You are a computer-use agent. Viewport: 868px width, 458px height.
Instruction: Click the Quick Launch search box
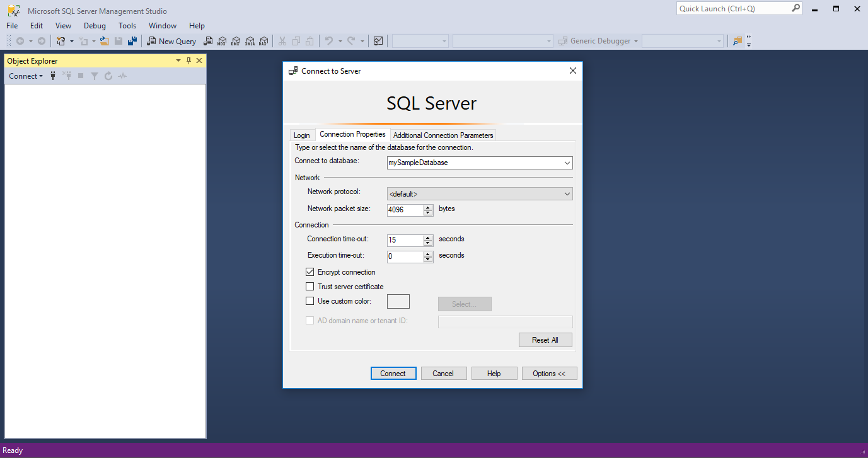tap(739, 9)
